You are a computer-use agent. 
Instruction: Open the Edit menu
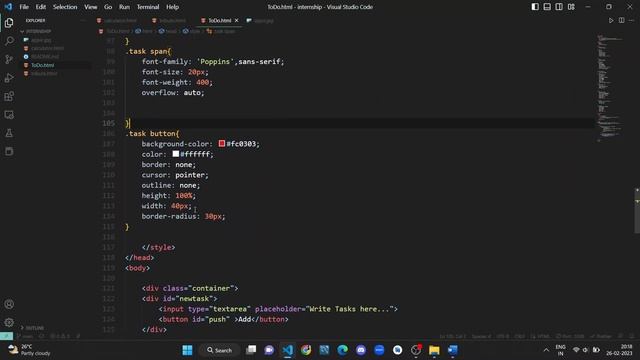pyautogui.click(x=41, y=7)
